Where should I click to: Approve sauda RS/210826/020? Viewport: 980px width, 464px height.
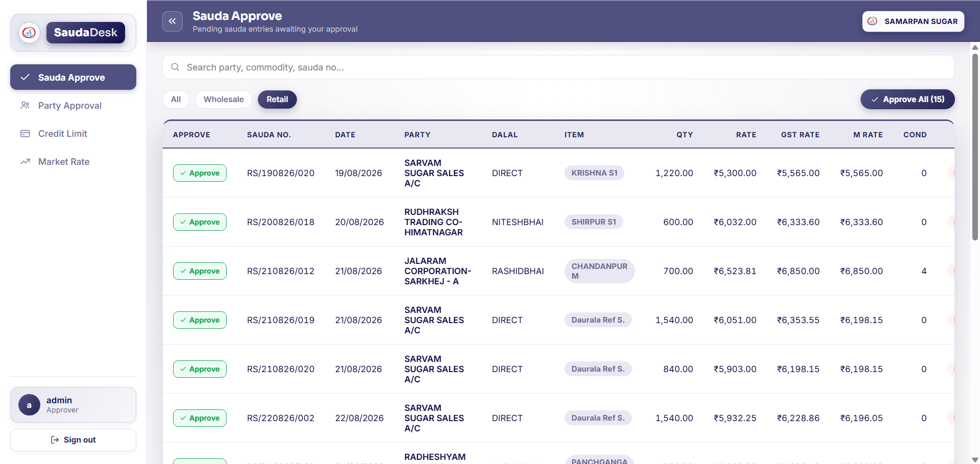click(x=200, y=369)
